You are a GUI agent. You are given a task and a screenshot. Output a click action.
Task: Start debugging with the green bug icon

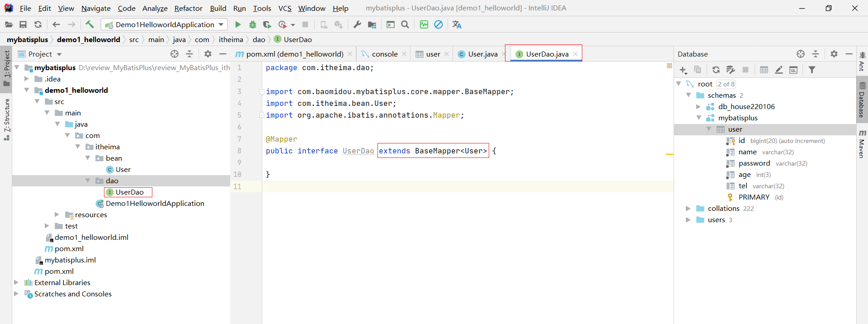click(253, 24)
